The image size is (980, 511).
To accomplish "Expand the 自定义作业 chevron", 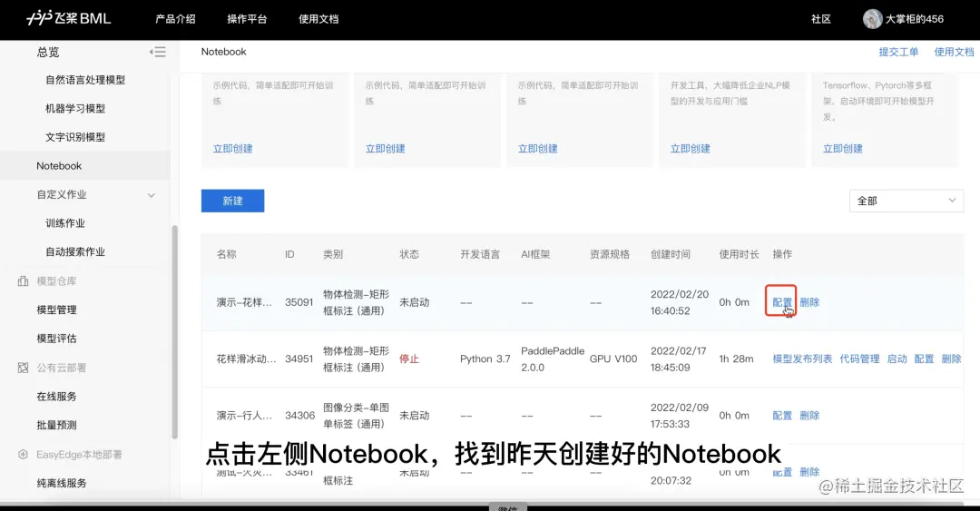I will coord(152,195).
